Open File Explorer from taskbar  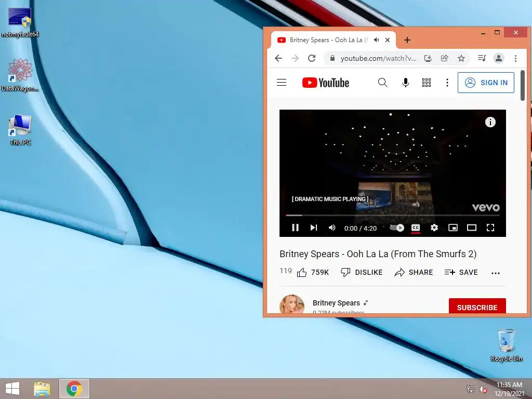pyautogui.click(x=42, y=389)
